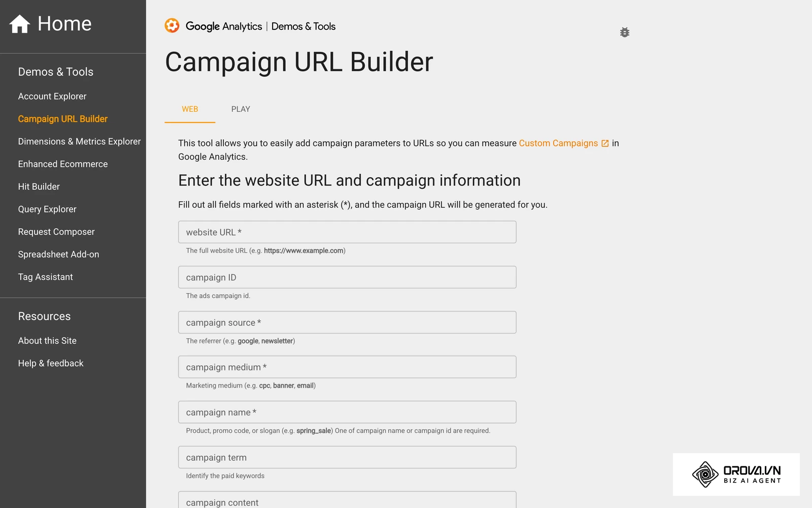The height and width of the screenshot is (508, 812).
Task: Click the campaign medium input box
Action: click(347, 367)
